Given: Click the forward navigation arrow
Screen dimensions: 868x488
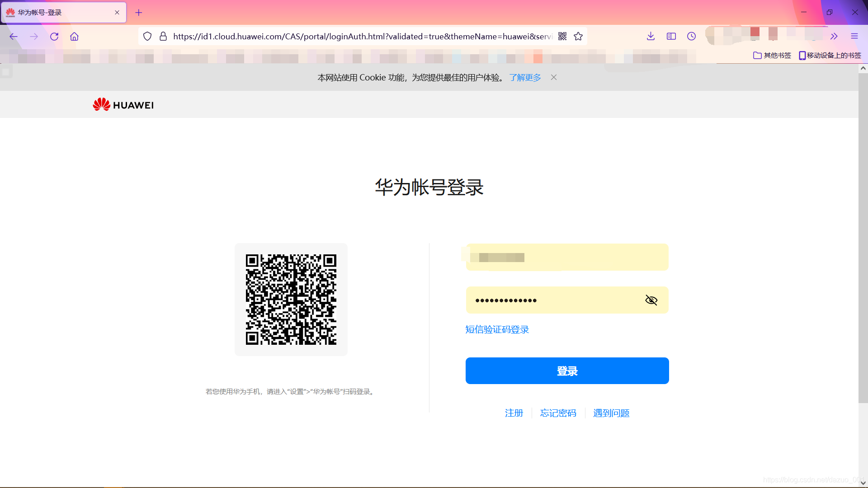Looking at the screenshot, I should point(34,37).
